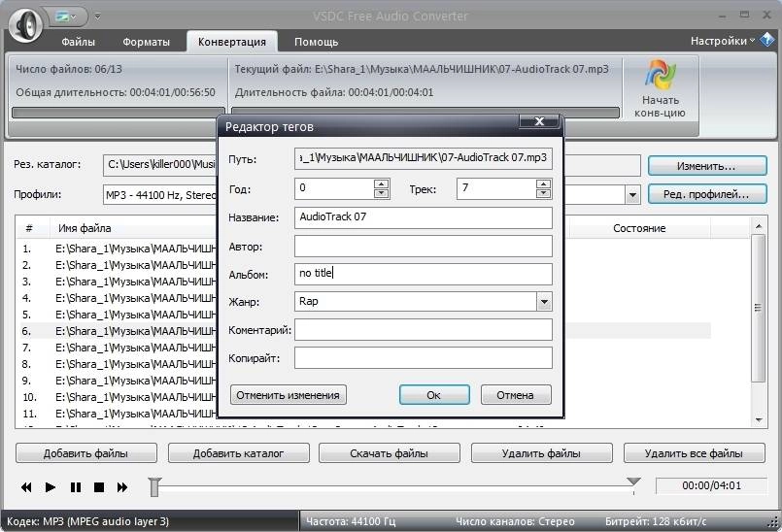Click the end marker triangle on seek bar
The image size is (782, 532).
coord(633,482)
